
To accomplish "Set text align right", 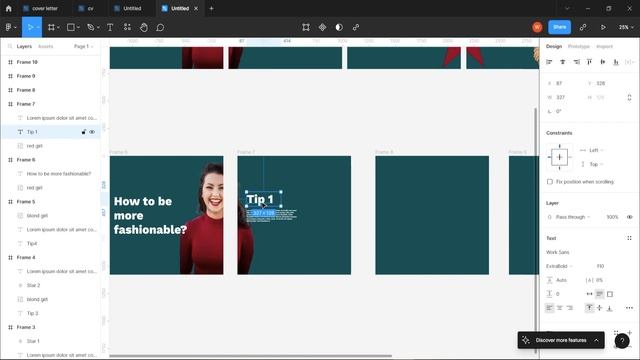I will 570,308.
